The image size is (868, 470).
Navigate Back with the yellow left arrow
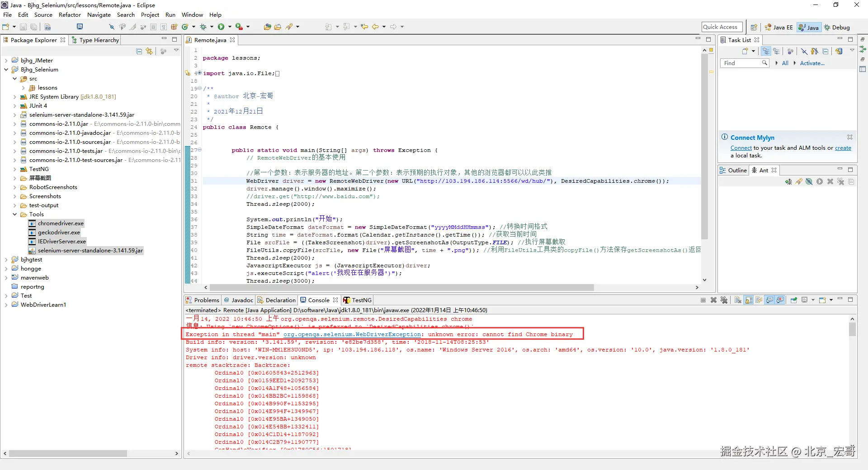pos(375,27)
